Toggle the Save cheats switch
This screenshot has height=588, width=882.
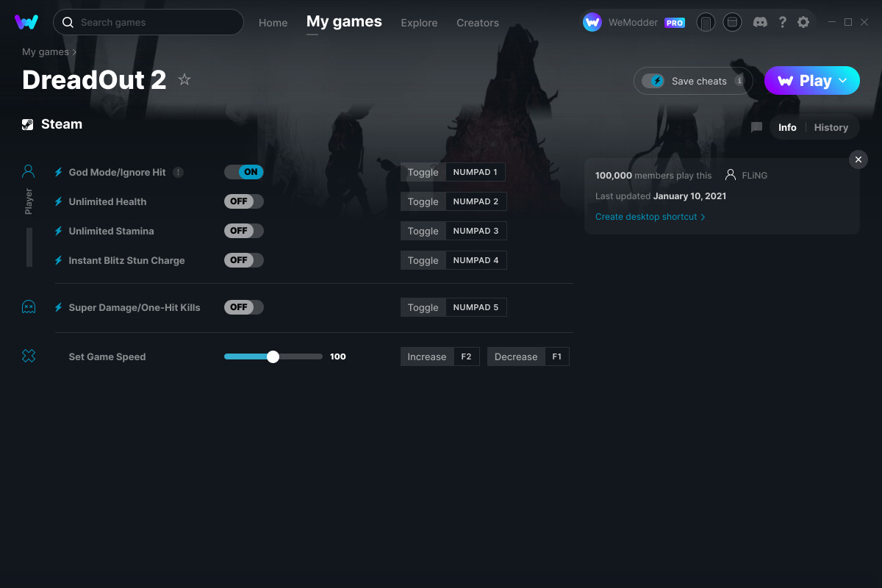click(x=653, y=81)
